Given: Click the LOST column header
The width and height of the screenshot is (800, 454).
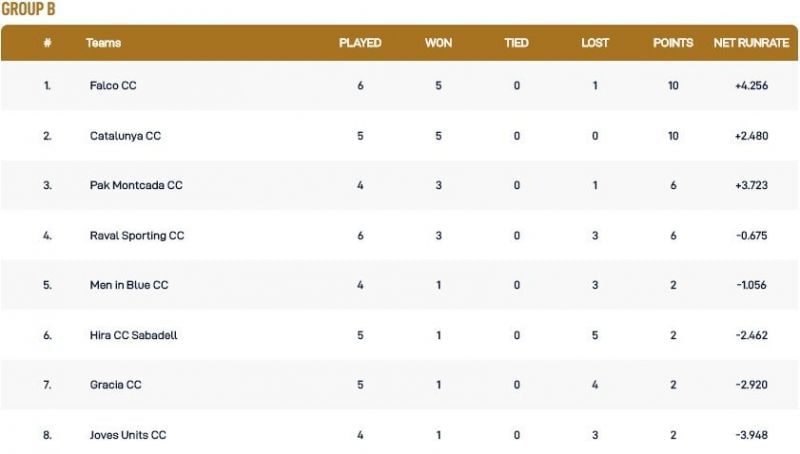Looking at the screenshot, I should [595, 44].
